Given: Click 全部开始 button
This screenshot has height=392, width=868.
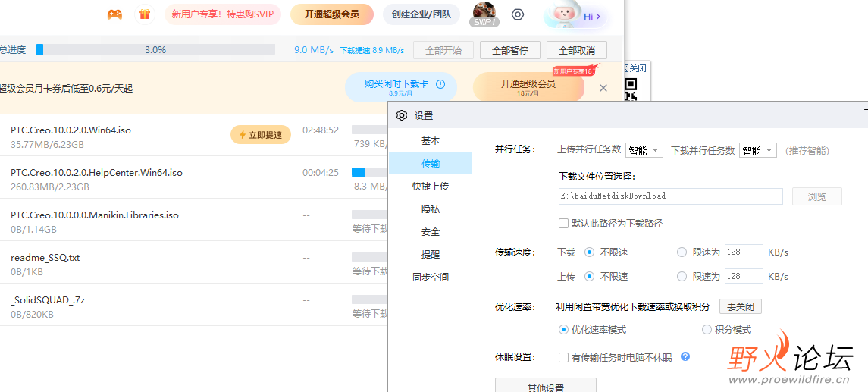Looking at the screenshot, I should pos(443,50).
